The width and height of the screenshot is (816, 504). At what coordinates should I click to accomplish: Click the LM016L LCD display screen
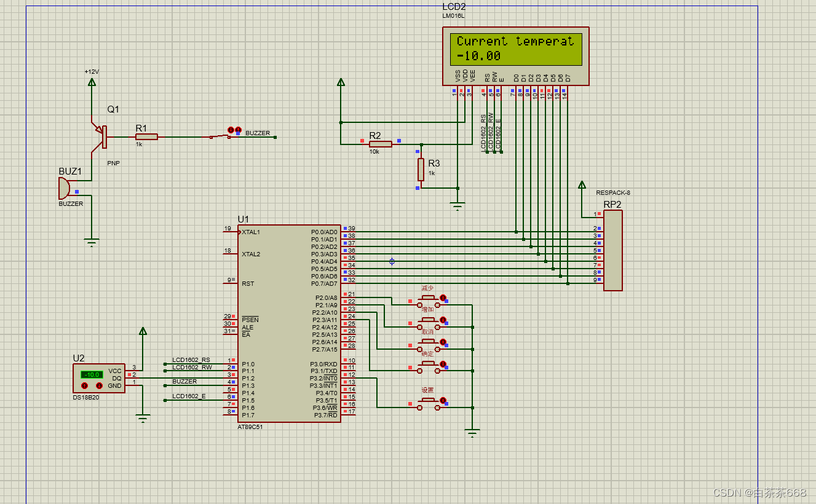pos(516,49)
